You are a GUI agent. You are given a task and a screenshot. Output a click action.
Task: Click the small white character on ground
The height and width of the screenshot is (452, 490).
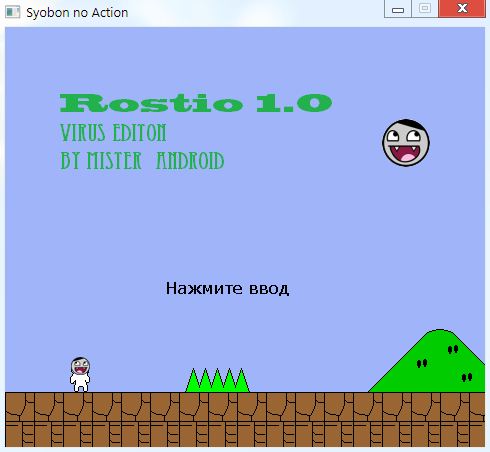80,374
